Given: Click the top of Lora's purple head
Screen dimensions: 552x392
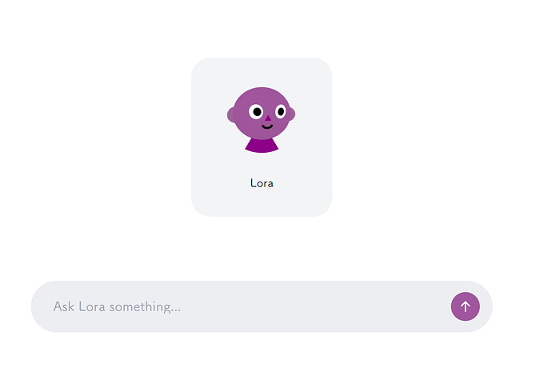Looking at the screenshot, I should (262, 91).
